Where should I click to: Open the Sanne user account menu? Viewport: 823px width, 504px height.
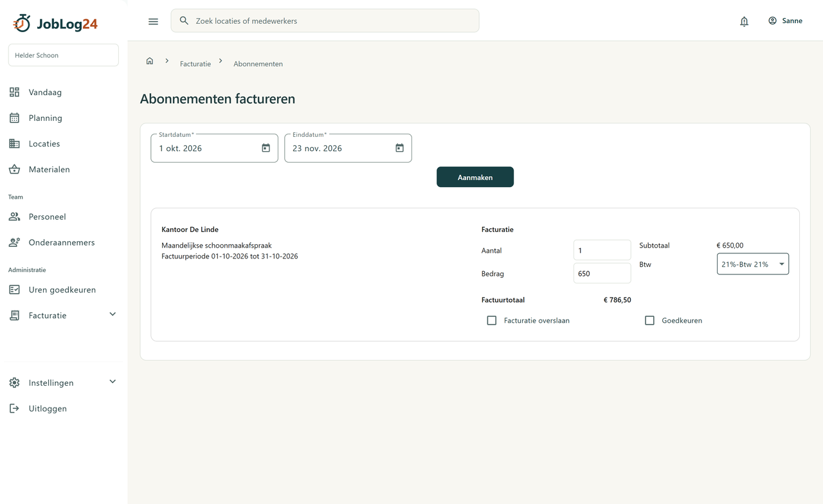pos(785,21)
